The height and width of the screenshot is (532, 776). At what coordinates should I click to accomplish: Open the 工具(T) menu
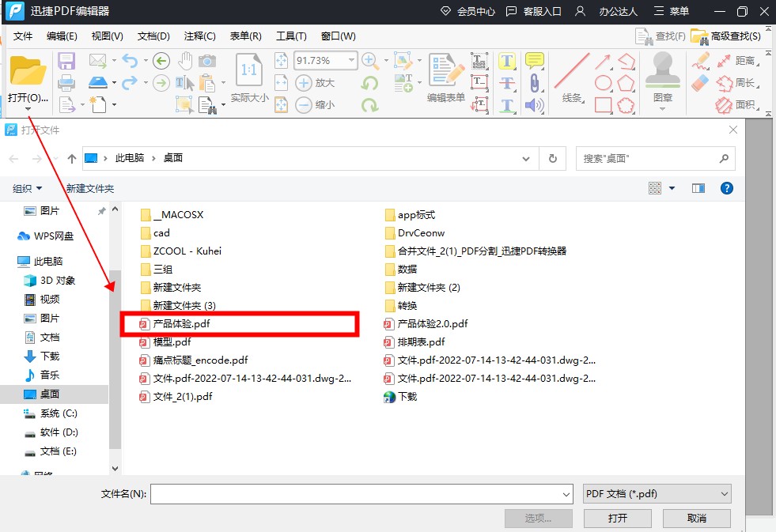tap(291, 36)
